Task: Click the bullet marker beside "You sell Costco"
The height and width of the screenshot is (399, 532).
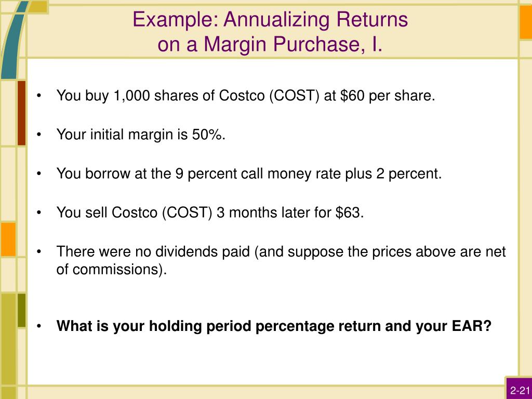Action: [40, 213]
